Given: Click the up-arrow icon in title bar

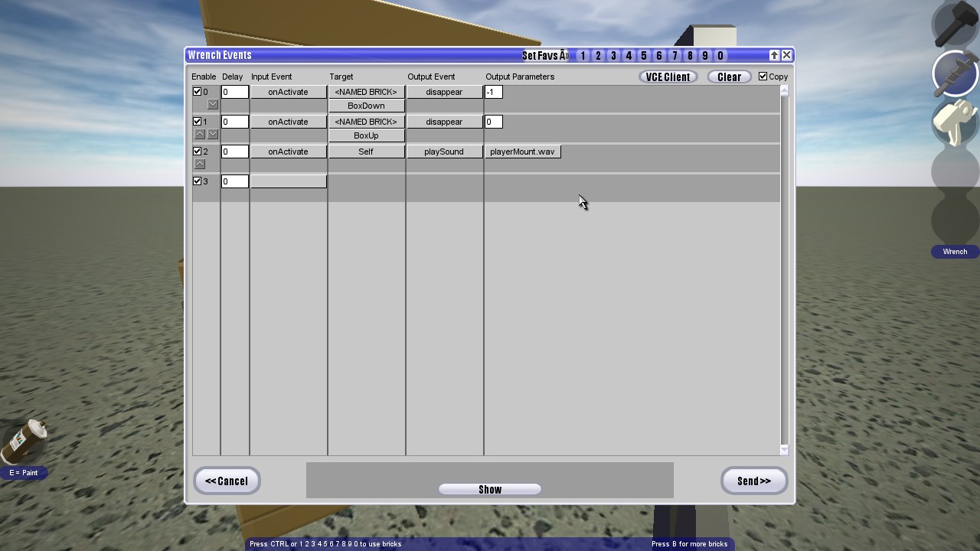Looking at the screenshot, I should point(774,55).
